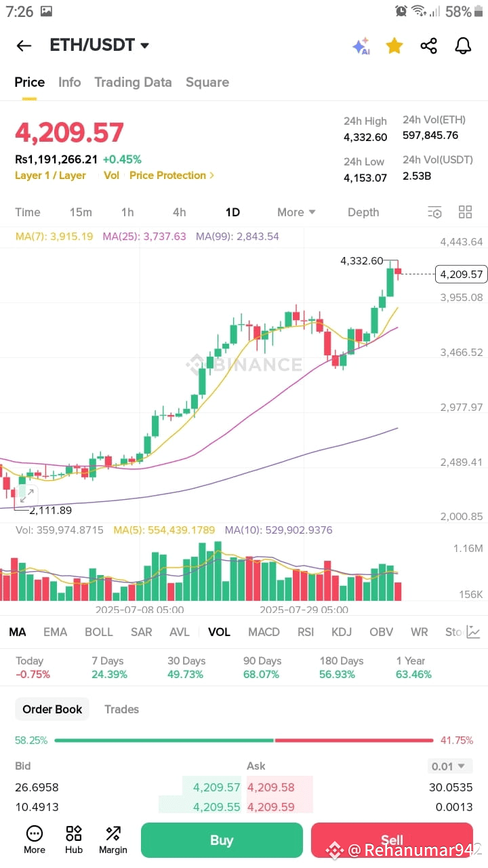The width and height of the screenshot is (488, 868).
Task: Tap the green Buy button
Action: click(222, 840)
